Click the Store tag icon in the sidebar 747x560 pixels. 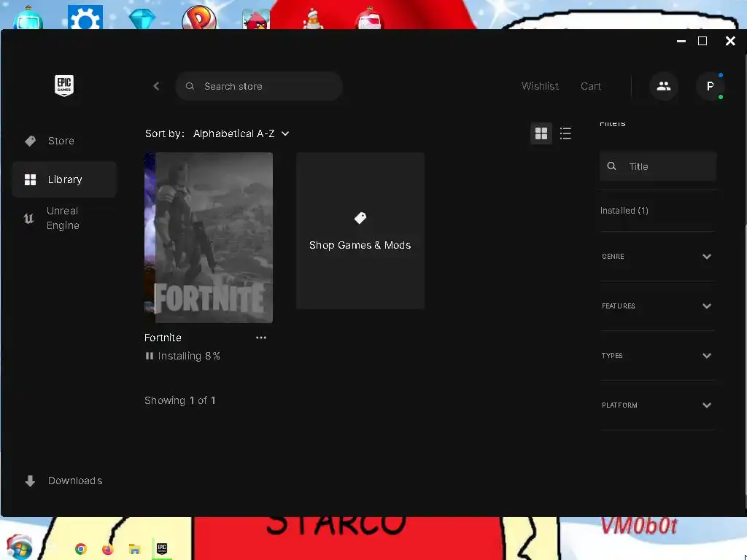tap(30, 141)
